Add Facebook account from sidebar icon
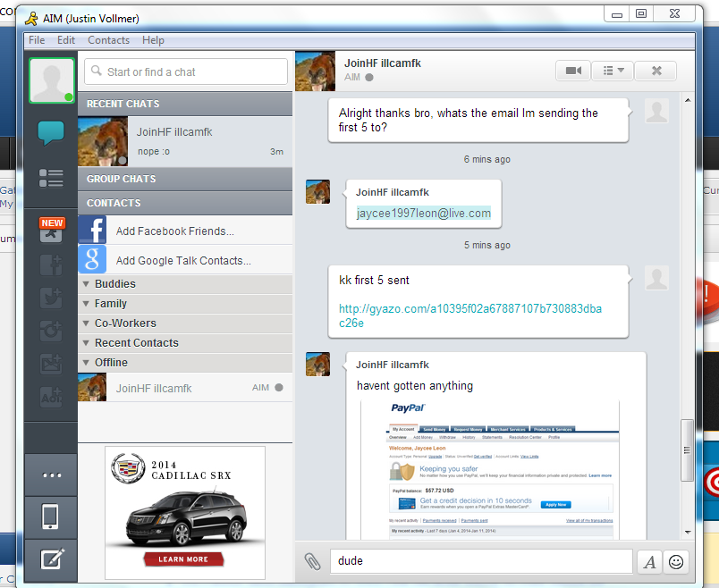Screen dimensions: 719x588 [x=51, y=265]
